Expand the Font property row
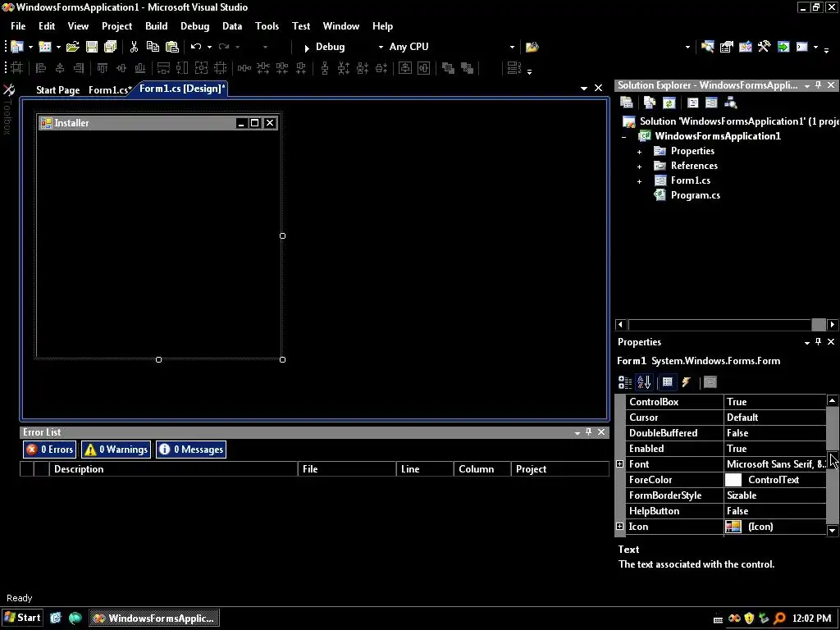The height and width of the screenshot is (630, 840). click(620, 464)
